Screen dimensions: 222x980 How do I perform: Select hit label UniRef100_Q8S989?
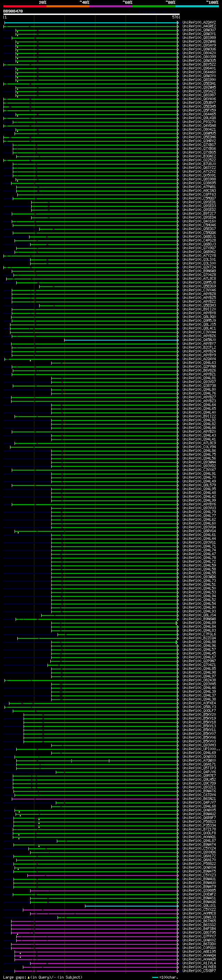tap(199, 38)
